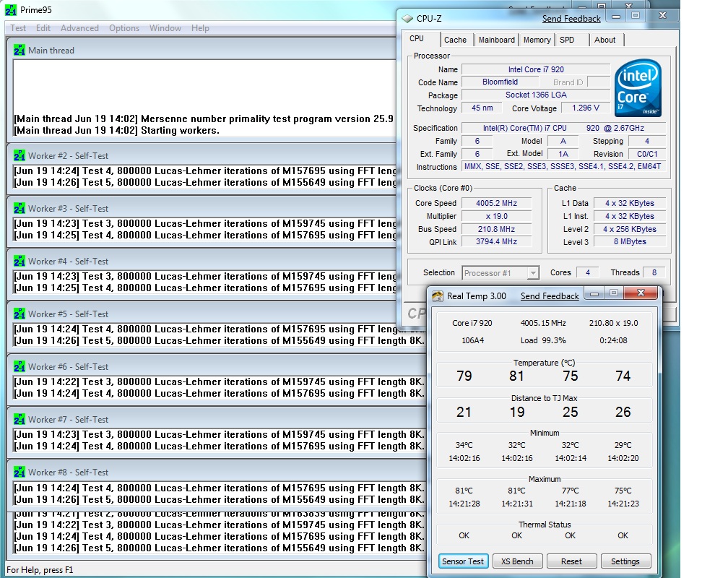The height and width of the screenshot is (578, 728).
Task: Click the minimum temperature 29°C reading
Action: coord(623,445)
